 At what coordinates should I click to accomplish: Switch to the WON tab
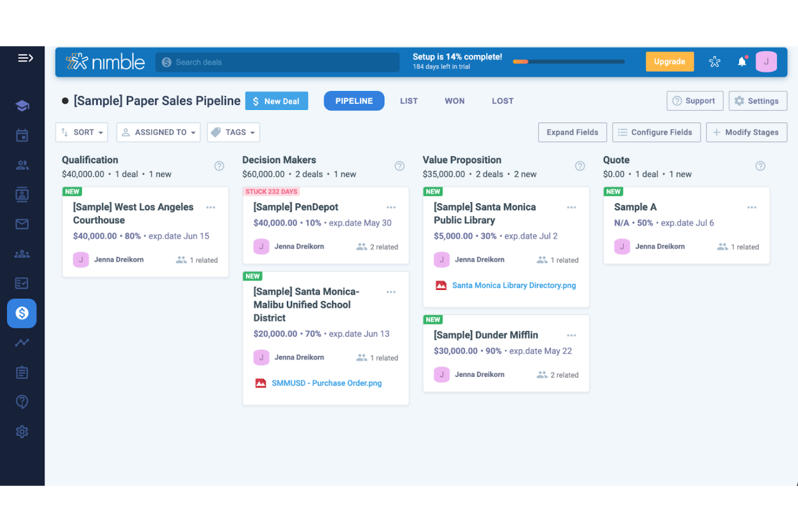tap(455, 101)
